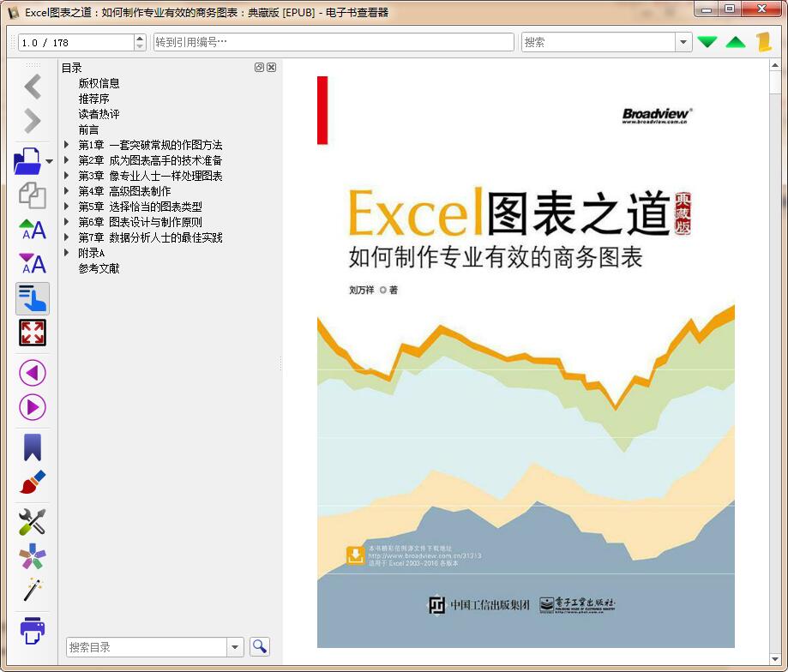Expand 第5章 选择恰当的图表类型

(x=67, y=207)
